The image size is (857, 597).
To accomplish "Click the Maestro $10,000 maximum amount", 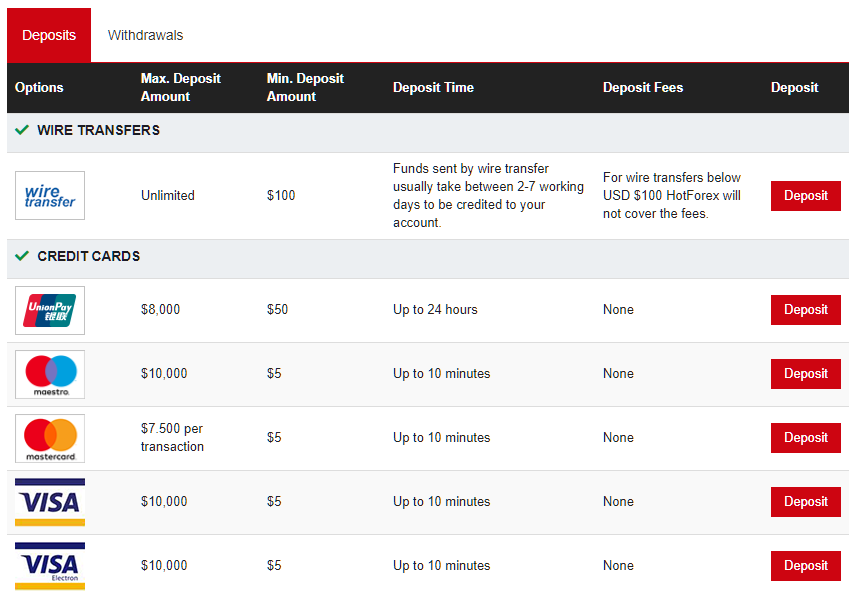I will 164,373.
